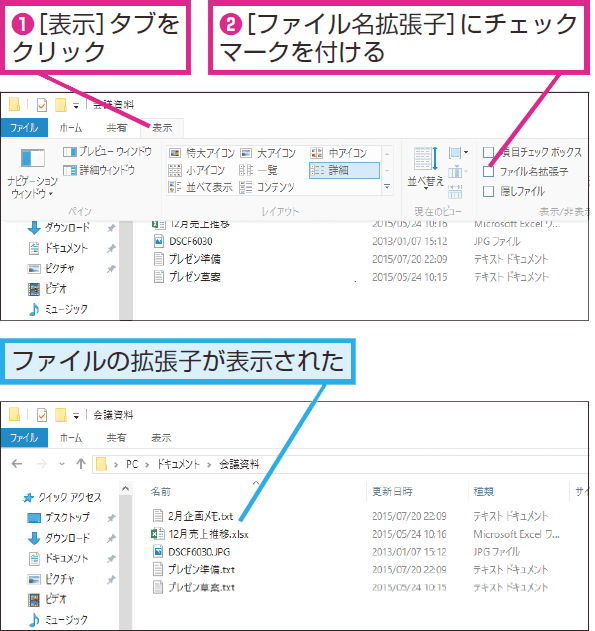Select 特大アイコン layout

pyautogui.click(x=202, y=153)
